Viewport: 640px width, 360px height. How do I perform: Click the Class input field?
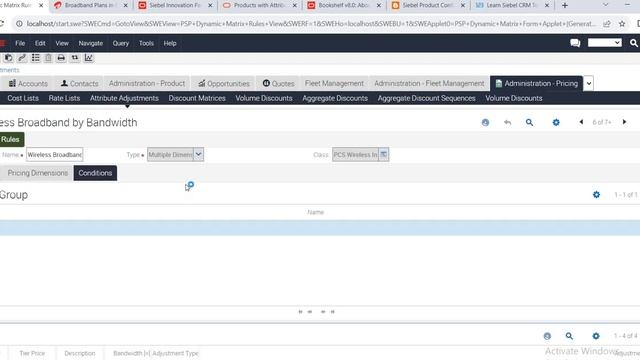click(x=356, y=154)
